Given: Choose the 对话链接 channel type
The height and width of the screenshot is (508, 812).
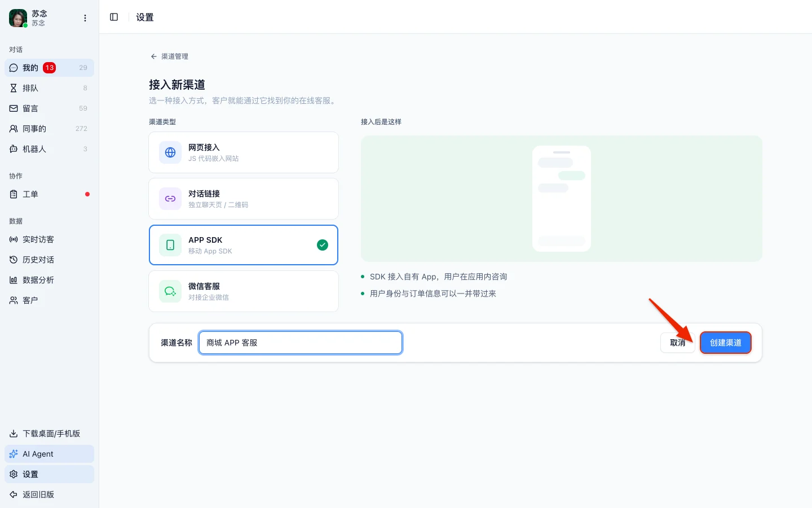Looking at the screenshot, I should click(244, 199).
